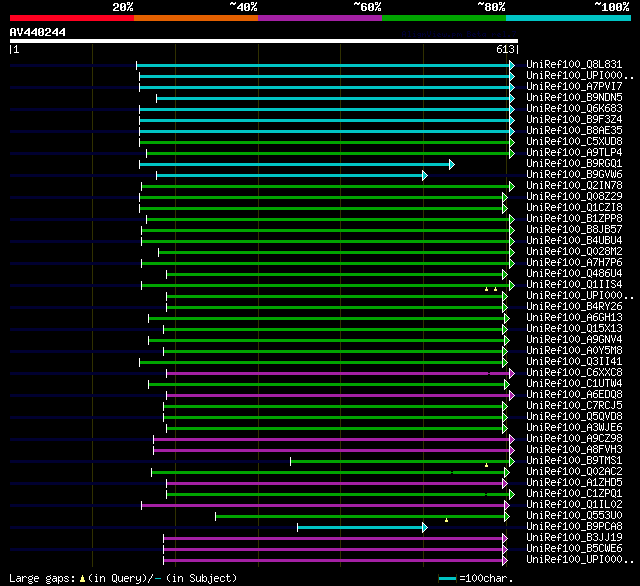This screenshot has width=640, height=586.
Task: Select the UniRef100_A9GNV4 label
Action: click(x=574, y=340)
